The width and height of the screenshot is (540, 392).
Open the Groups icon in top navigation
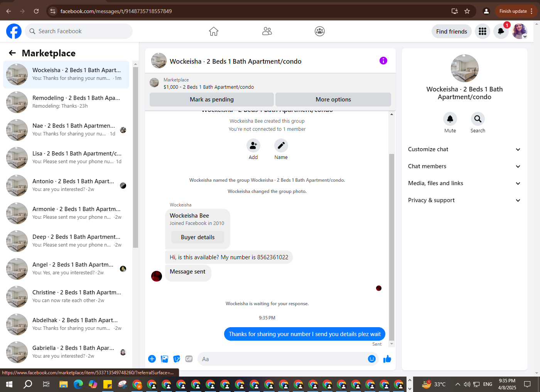coord(320,31)
